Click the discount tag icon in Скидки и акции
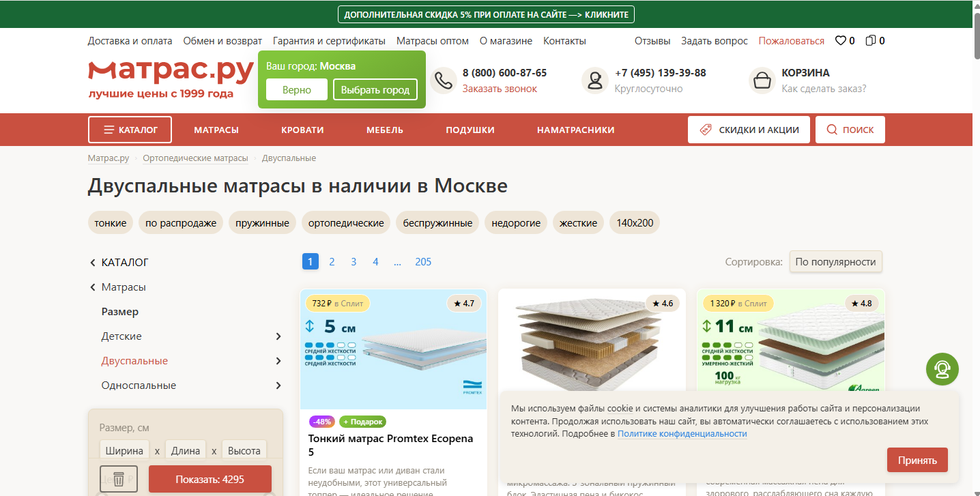980x496 pixels. [706, 130]
